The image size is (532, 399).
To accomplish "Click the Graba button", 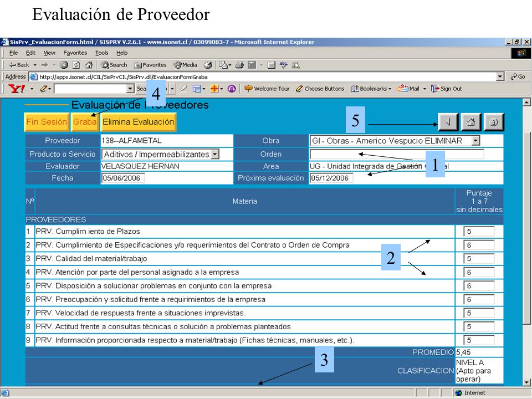I will pos(85,122).
